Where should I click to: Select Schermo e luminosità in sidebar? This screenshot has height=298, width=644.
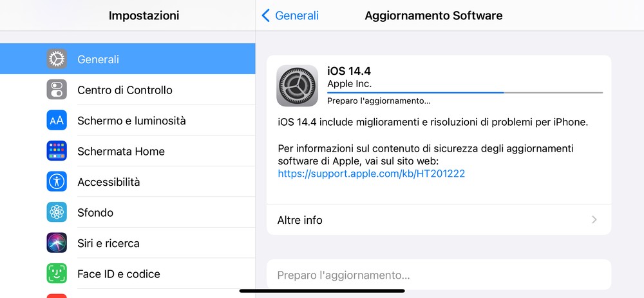[131, 121]
